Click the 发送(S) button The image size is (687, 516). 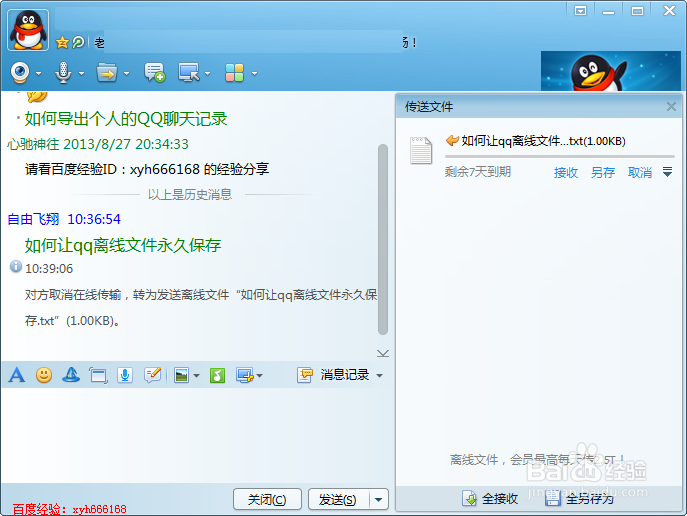click(338, 500)
